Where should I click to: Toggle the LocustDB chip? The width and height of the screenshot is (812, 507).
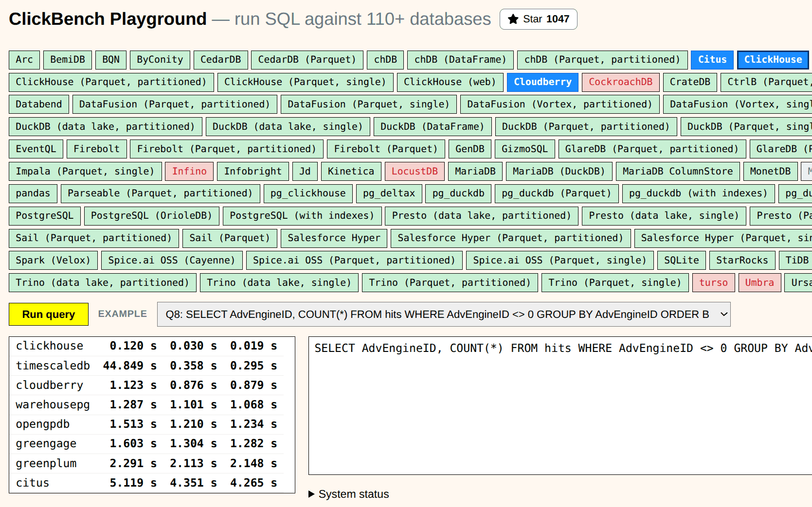pos(415,171)
